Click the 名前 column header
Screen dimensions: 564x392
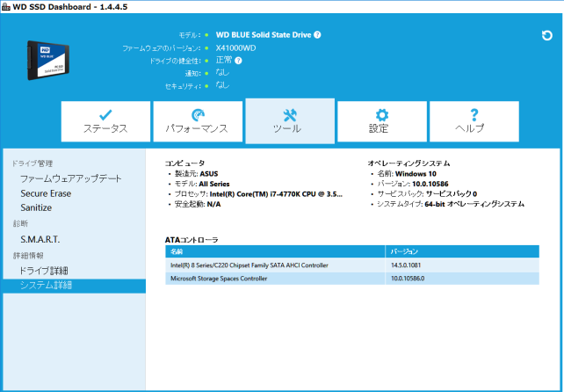[x=275, y=250]
